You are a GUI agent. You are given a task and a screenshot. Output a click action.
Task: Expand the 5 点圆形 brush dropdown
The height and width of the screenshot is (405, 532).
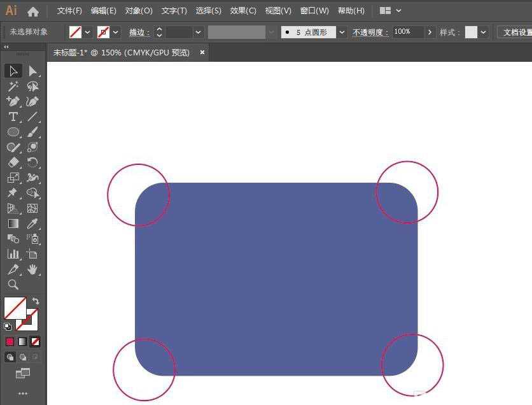tap(342, 32)
